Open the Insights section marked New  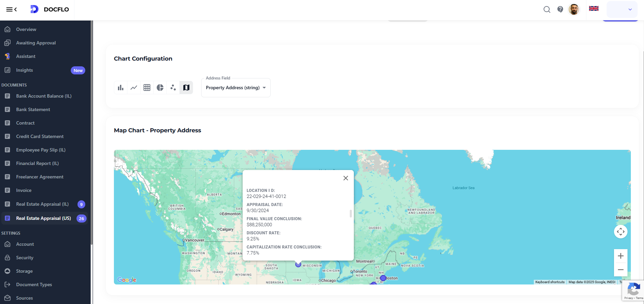coord(24,70)
